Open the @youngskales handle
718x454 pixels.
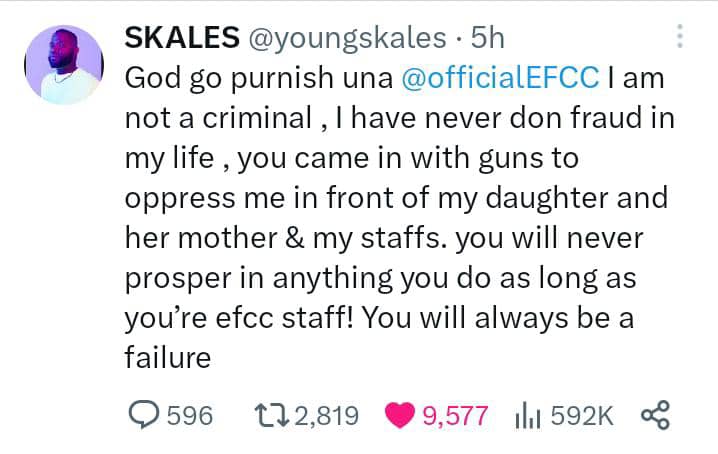click(348, 38)
